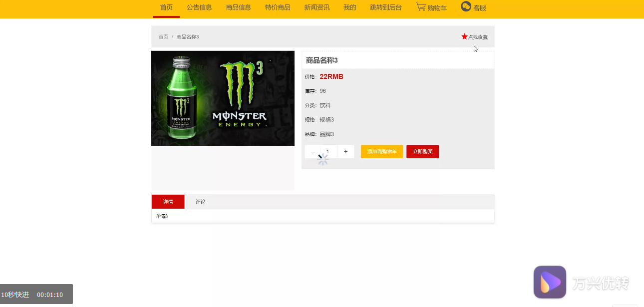The width and height of the screenshot is (644, 307).
Task: Click the Monster Energy product image
Action: click(223, 98)
